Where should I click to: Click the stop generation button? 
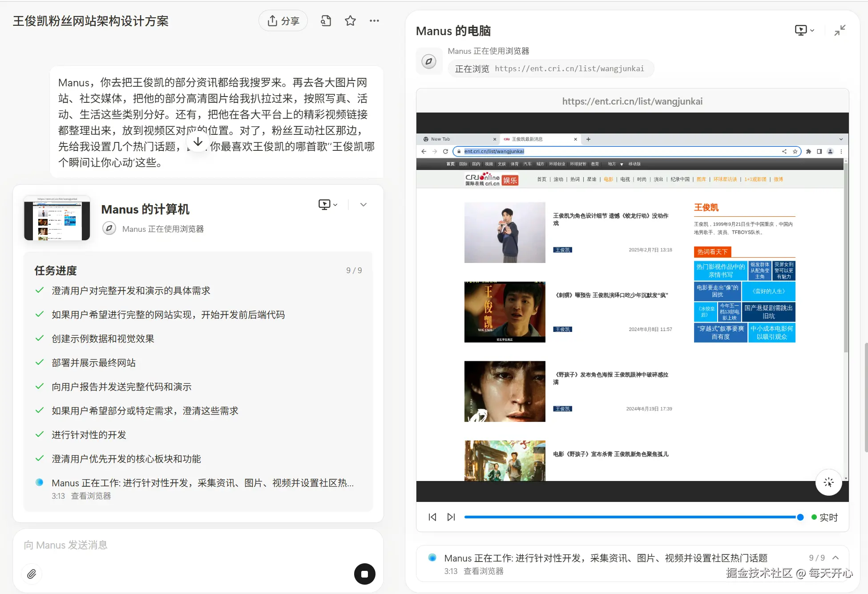[364, 574]
